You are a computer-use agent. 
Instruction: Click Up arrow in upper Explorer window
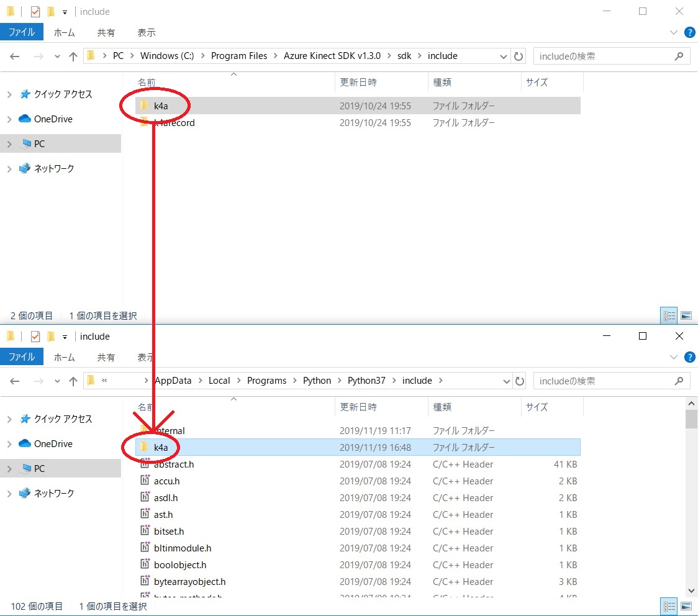[x=73, y=56]
